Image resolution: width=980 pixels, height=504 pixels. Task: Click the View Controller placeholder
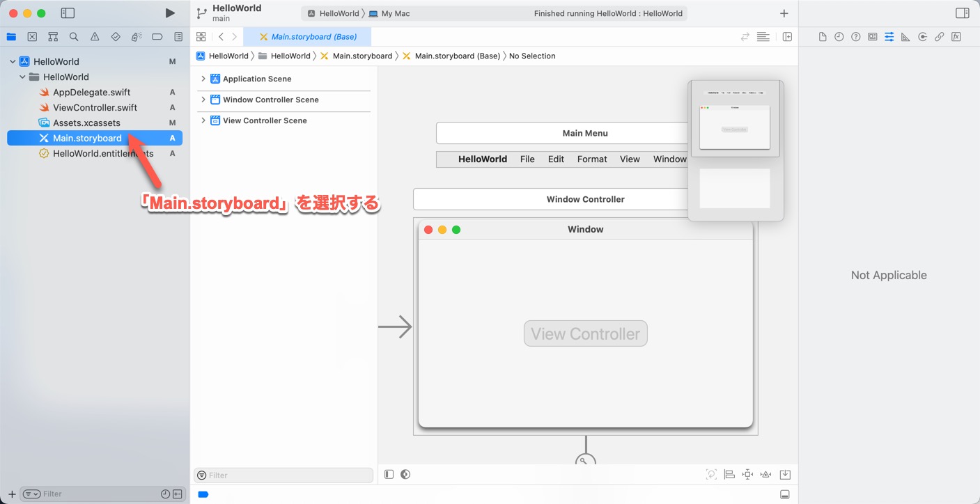point(586,333)
